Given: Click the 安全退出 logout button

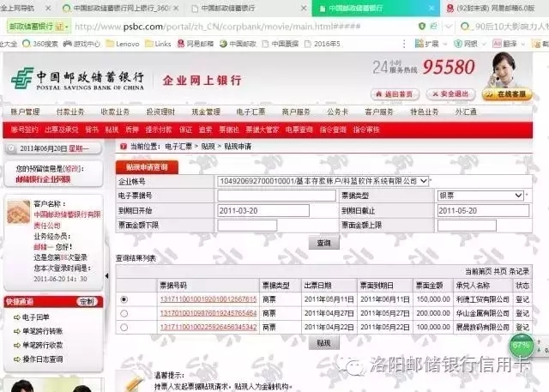Looking at the screenshot, I should point(451,94).
